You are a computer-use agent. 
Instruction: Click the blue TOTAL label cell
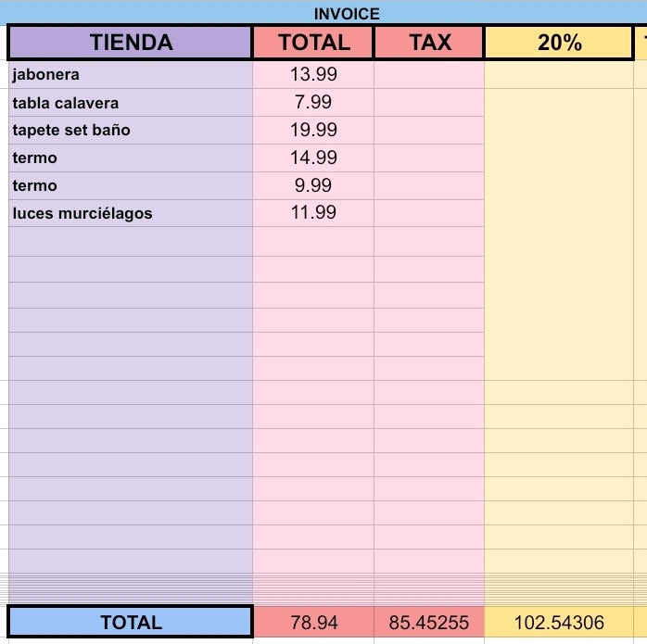(131, 622)
